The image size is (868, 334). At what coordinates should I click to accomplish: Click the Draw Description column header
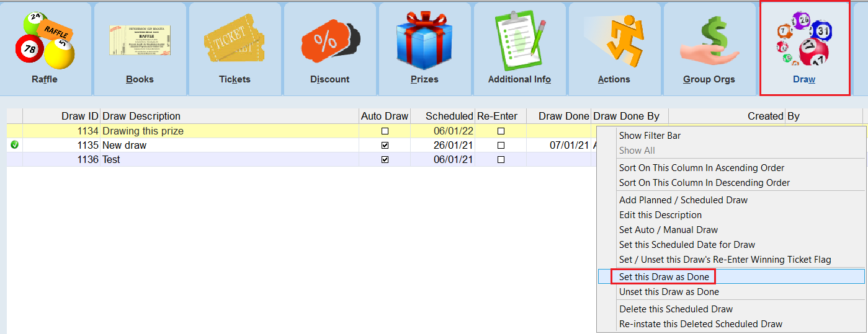(x=230, y=116)
